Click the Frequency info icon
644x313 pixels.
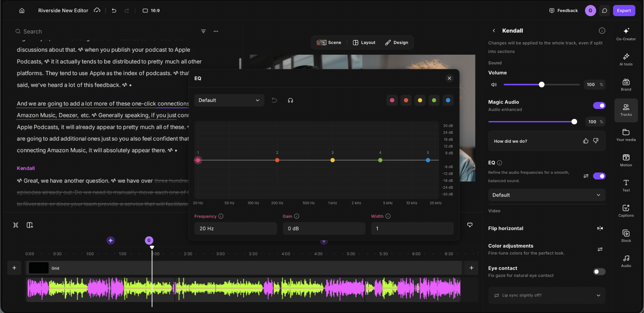(221, 216)
